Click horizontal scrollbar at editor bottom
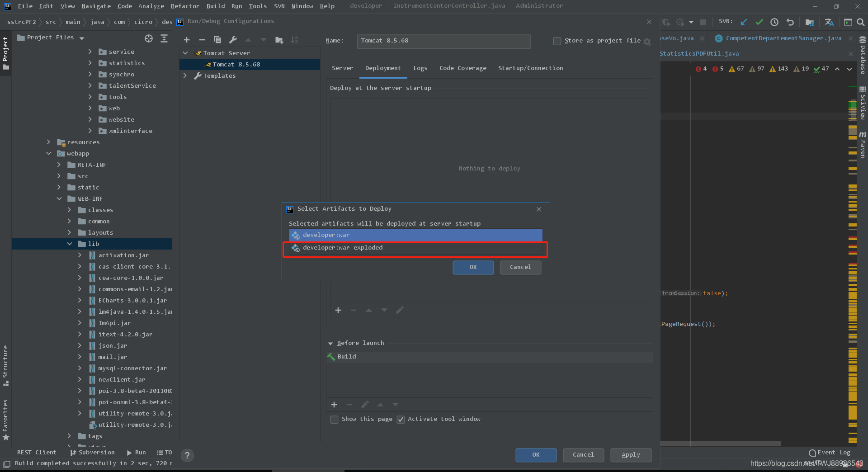 click(x=721, y=444)
